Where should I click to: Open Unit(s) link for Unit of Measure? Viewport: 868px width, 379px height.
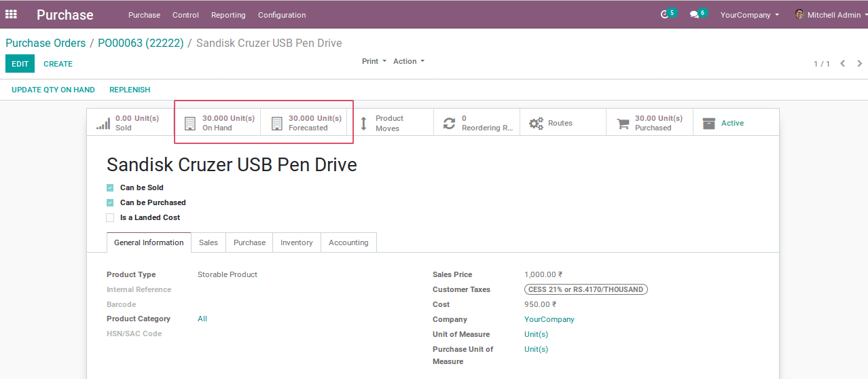coord(536,334)
